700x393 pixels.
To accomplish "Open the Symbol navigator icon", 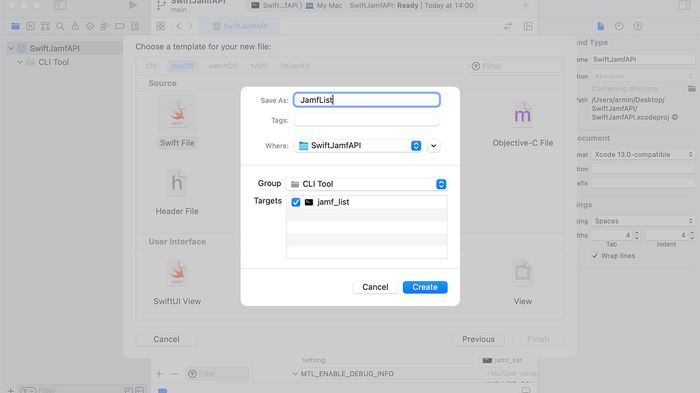I will point(45,26).
